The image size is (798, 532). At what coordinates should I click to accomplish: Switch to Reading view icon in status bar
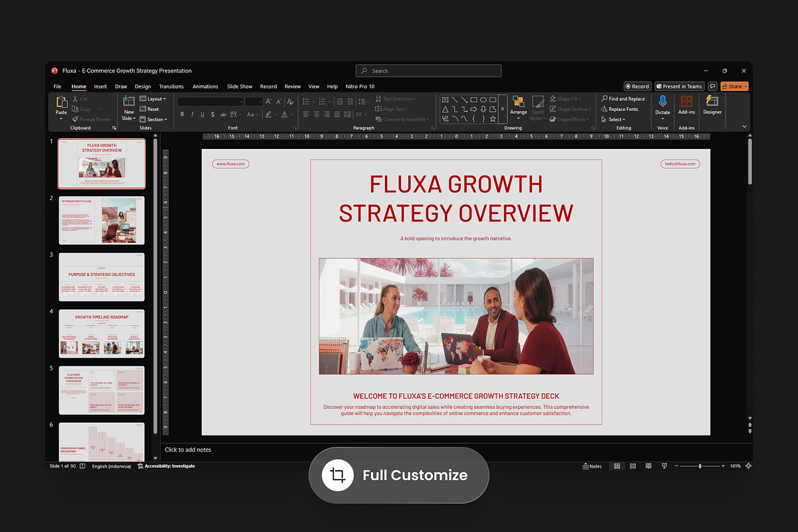click(648, 466)
